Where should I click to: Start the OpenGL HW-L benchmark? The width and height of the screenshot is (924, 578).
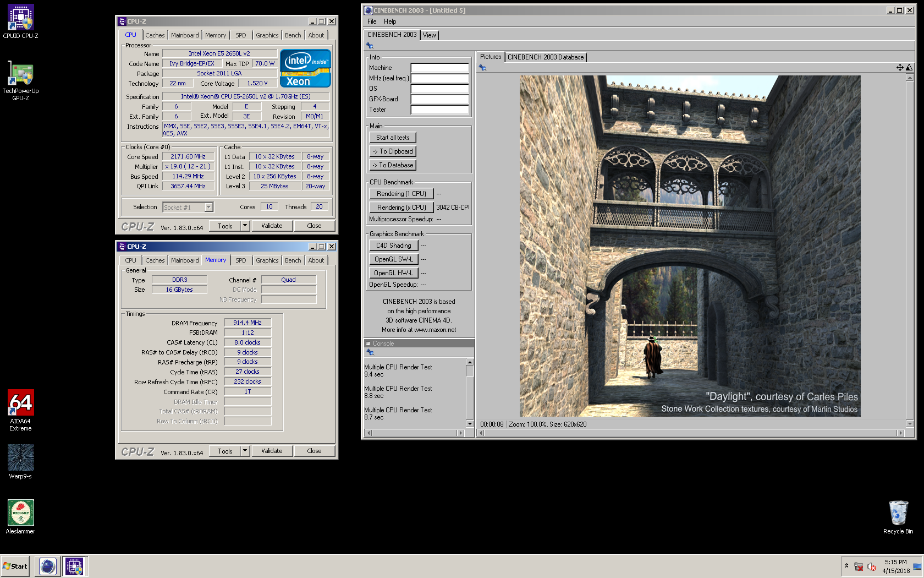coord(394,273)
